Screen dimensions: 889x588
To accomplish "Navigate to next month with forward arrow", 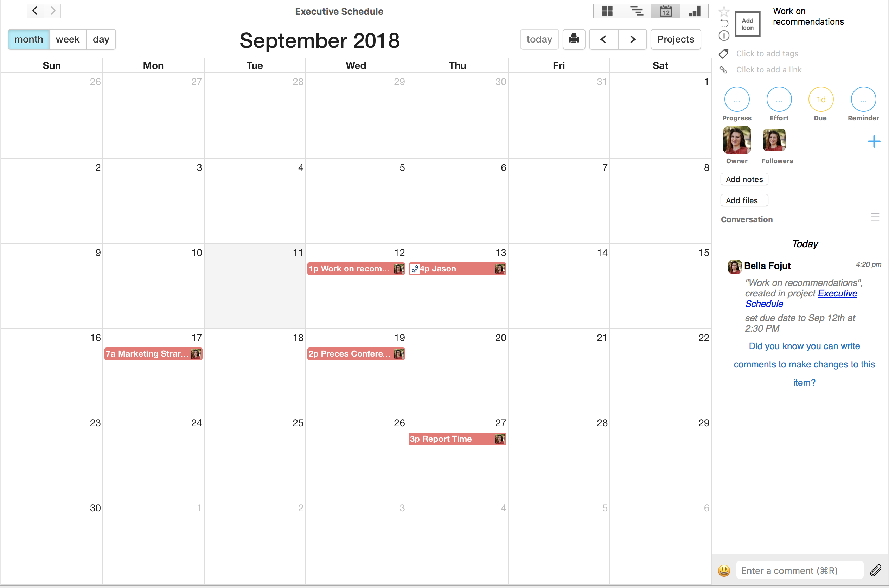I will (x=632, y=39).
